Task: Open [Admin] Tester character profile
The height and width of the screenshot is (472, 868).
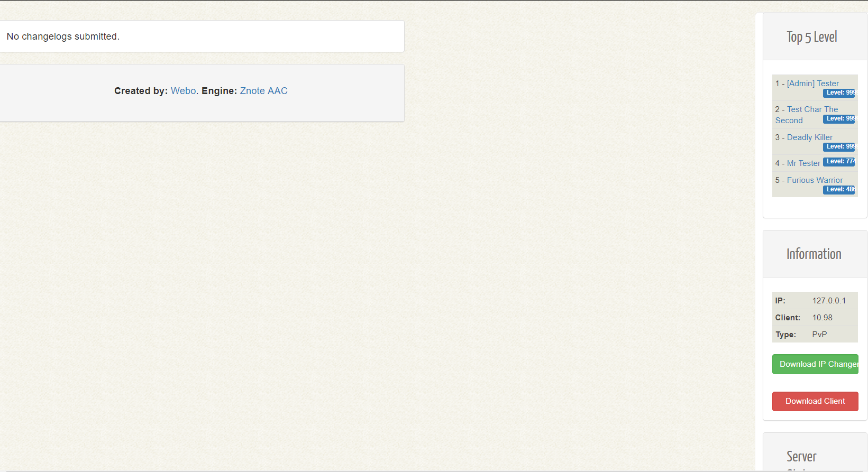Action: click(812, 84)
